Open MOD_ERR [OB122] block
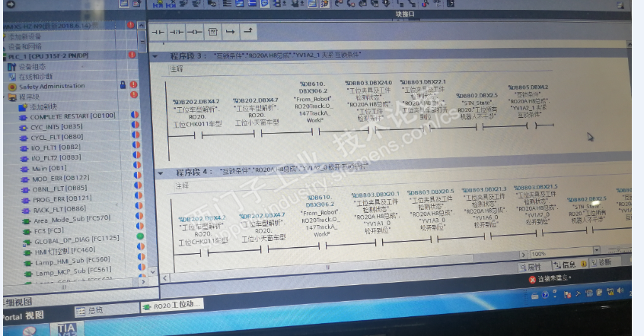This screenshot has height=336, width=644. [60, 179]
